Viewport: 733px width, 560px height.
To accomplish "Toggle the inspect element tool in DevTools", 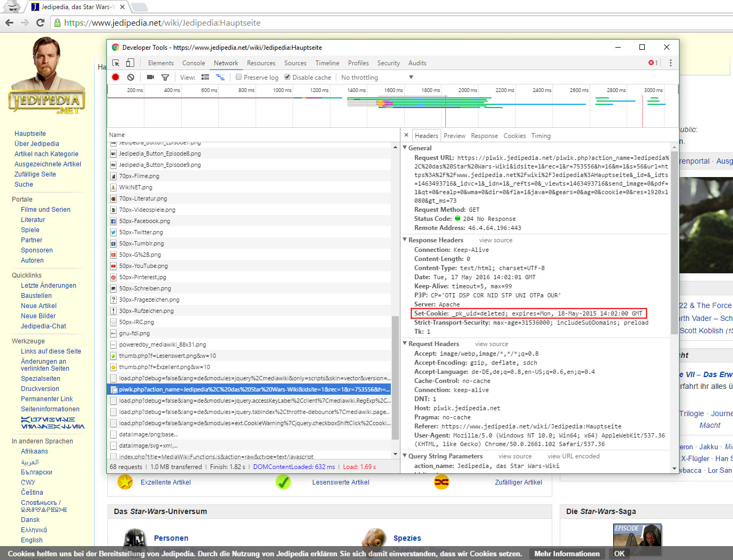I will click(115, 63).
